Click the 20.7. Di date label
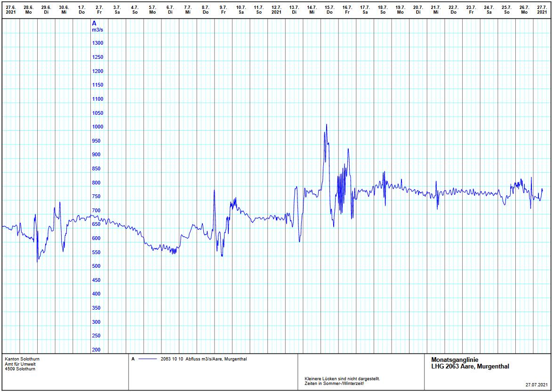The height and width of the screenshot is (392, 553). pos(418,9)
